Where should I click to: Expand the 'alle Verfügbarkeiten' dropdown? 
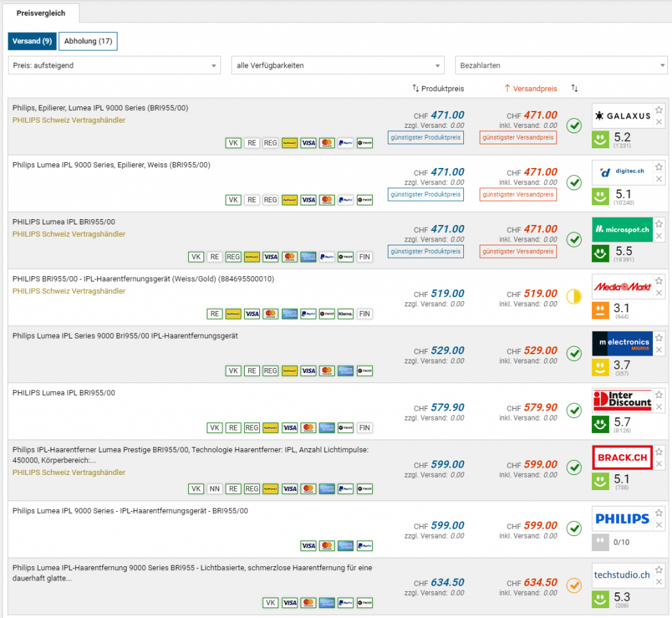coord(338,66)
